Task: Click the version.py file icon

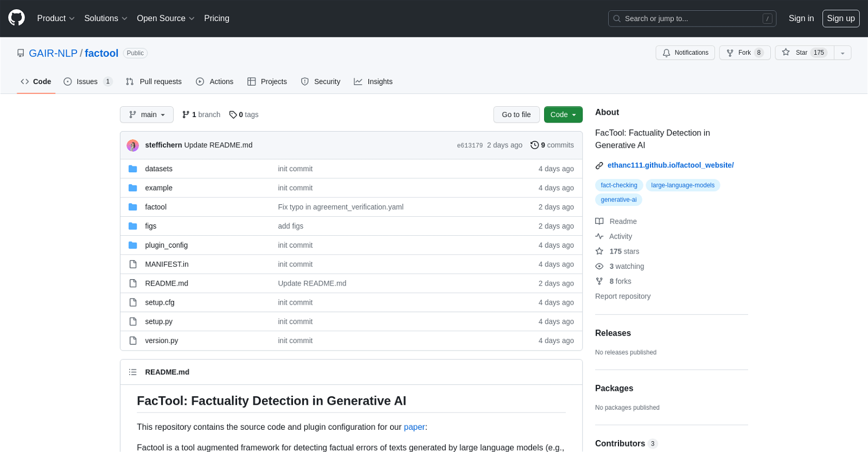Action: coord(133,340)
